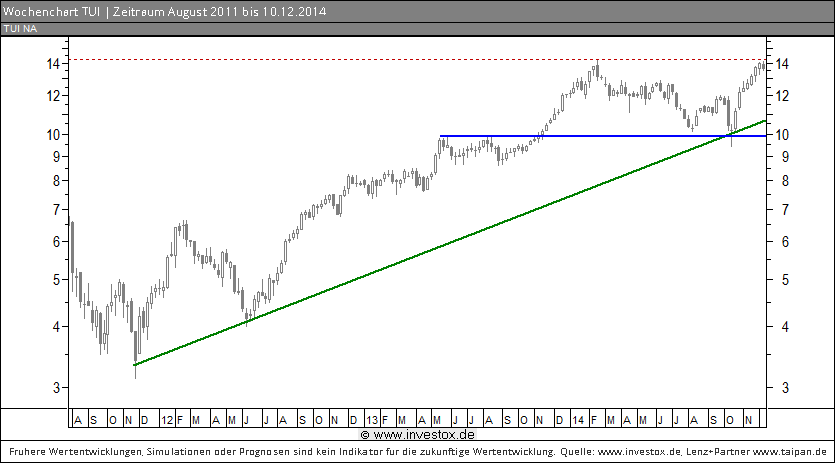Click the 'Lenz+Partner www.taipan.de' source text
The width and height of the screenshot is (835, 463).
coord(756,452)
